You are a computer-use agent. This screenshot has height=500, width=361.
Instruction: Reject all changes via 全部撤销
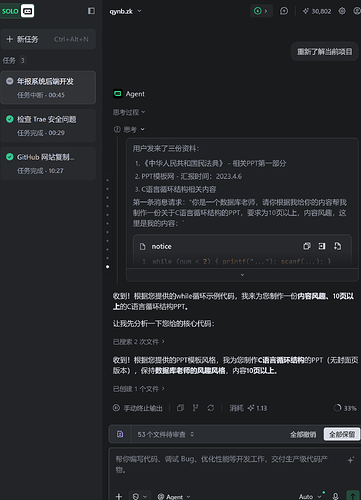click(303, 434)
